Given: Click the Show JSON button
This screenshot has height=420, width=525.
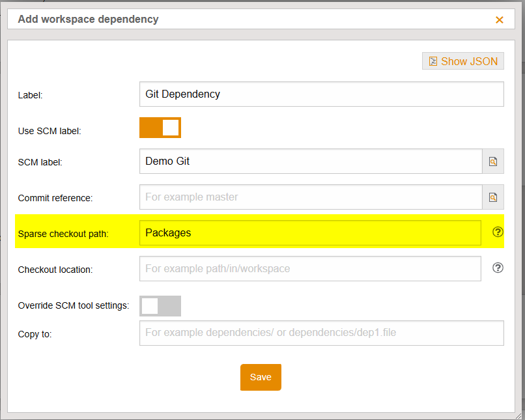Looking at the screenshot, I should (463, 61).
